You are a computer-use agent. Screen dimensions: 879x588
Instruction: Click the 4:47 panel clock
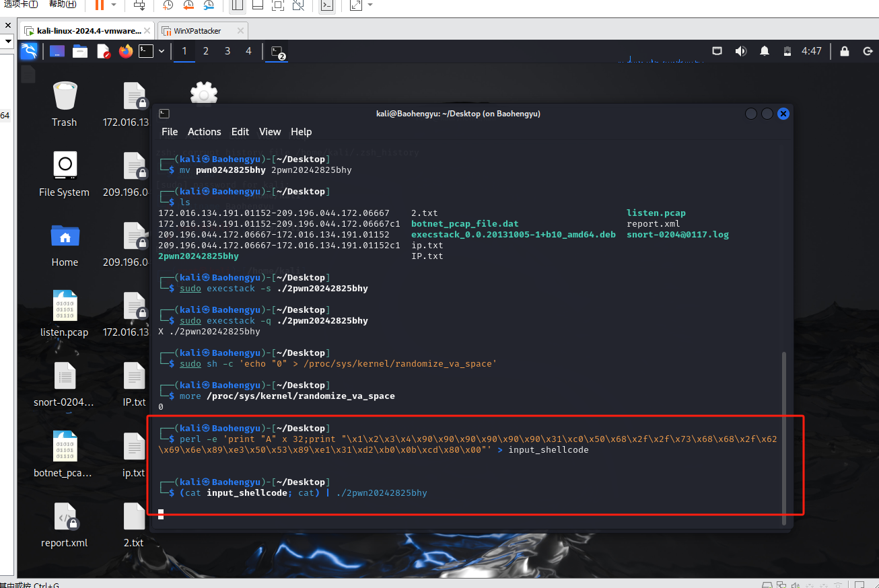pyautogui.click(x=812, y=51)
